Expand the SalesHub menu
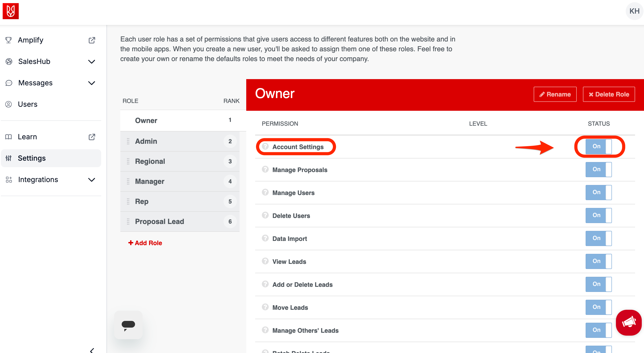 [x=92, y=62]
